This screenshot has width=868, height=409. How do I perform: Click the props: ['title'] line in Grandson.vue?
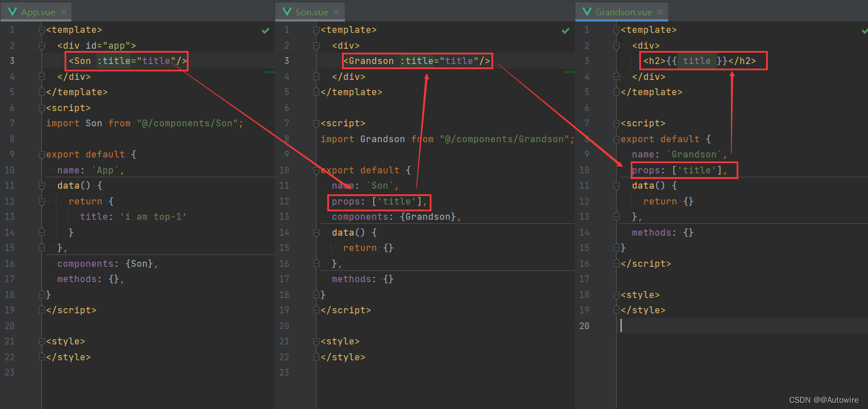(x=680, y=170)
